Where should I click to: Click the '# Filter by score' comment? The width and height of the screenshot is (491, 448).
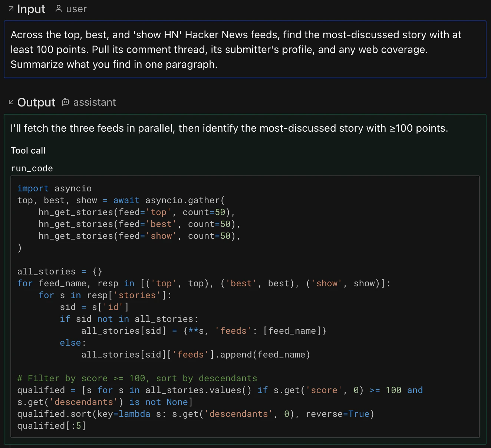pos(137,378)
